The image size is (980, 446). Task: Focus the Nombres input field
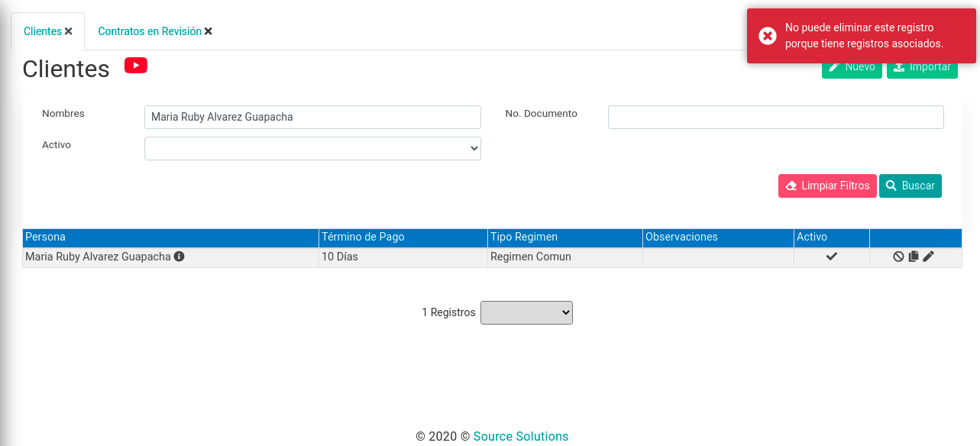click(x=312, y=117)
